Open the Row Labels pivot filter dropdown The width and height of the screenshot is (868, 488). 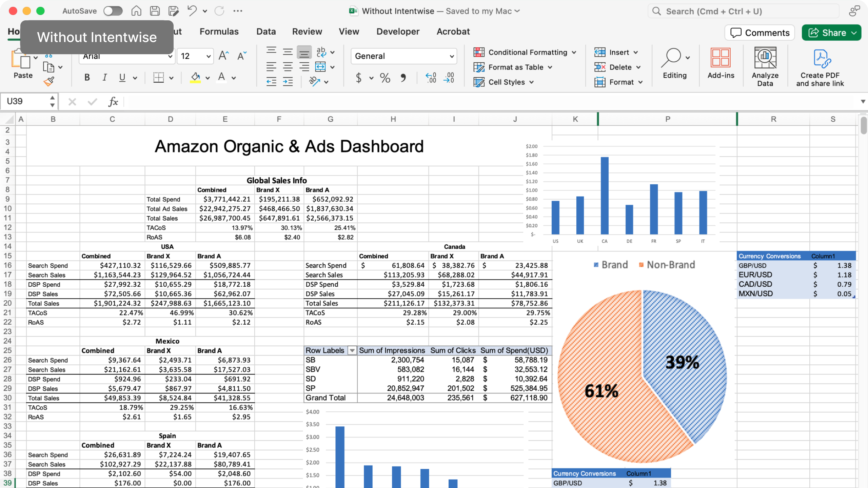coord(352,350)
